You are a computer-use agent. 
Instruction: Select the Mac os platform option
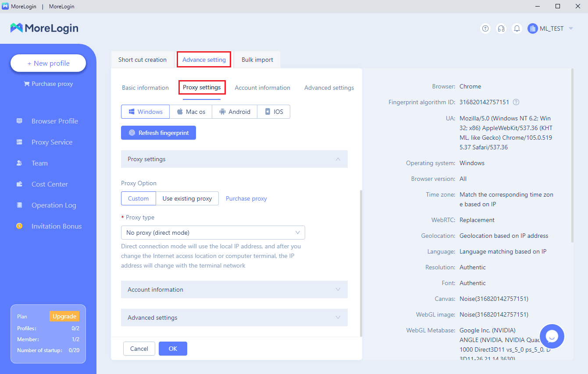point(191,112)
